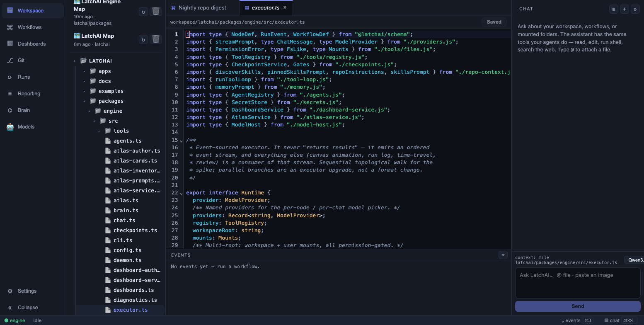
Task: Fold the Runtime interface at line 22
Action: coord(181,193)
